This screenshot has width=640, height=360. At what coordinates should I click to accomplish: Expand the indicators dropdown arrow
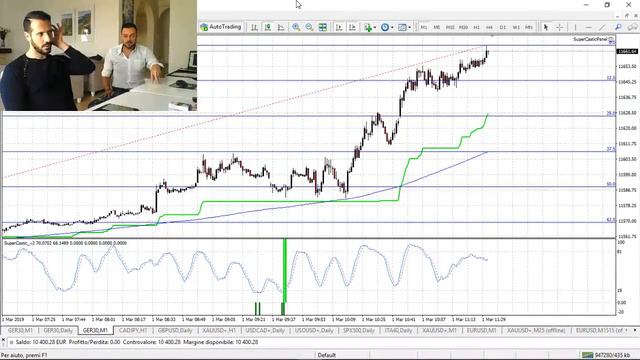(375, 27)
